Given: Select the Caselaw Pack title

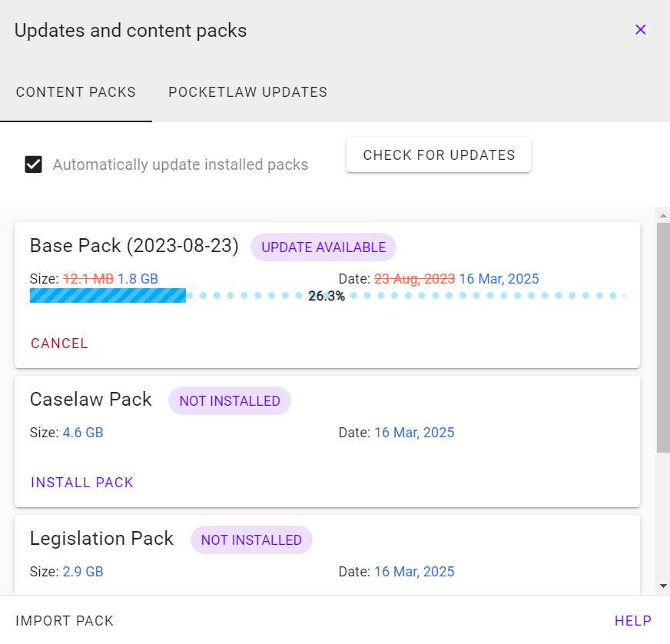Looking at the screenshot, I should point(91,400).
